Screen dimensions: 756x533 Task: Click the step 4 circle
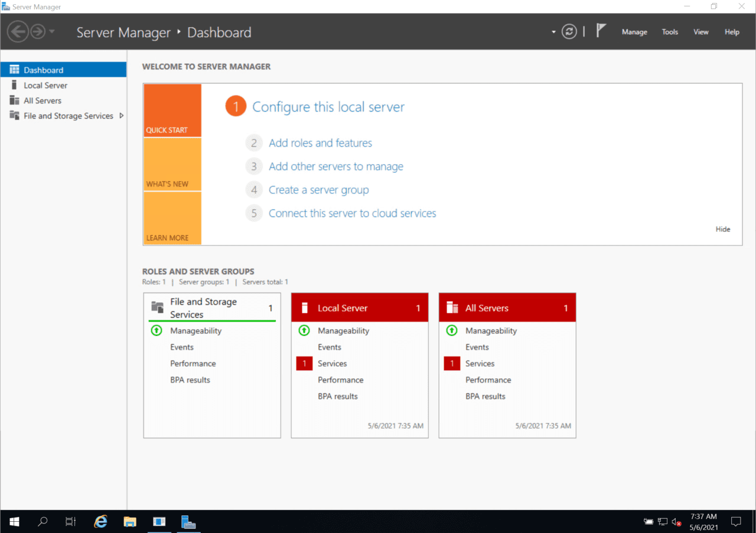pyautogui.click(x=254, y=190)
